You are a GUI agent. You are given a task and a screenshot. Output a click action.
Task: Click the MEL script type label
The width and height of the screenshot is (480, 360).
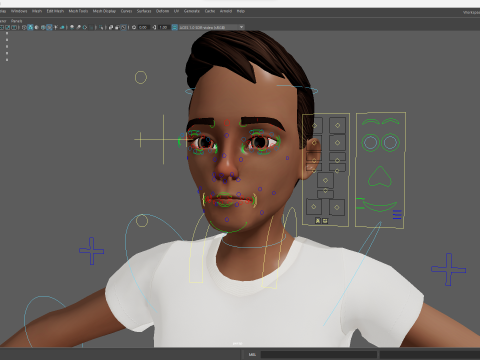pos(252,354)
